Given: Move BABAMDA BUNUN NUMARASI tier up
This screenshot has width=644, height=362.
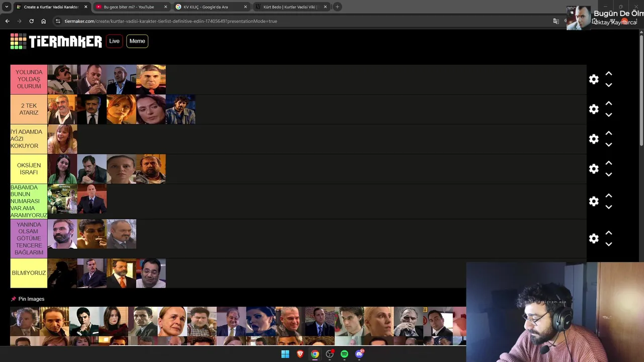Looking at the screenshot, I should point(608,196).
